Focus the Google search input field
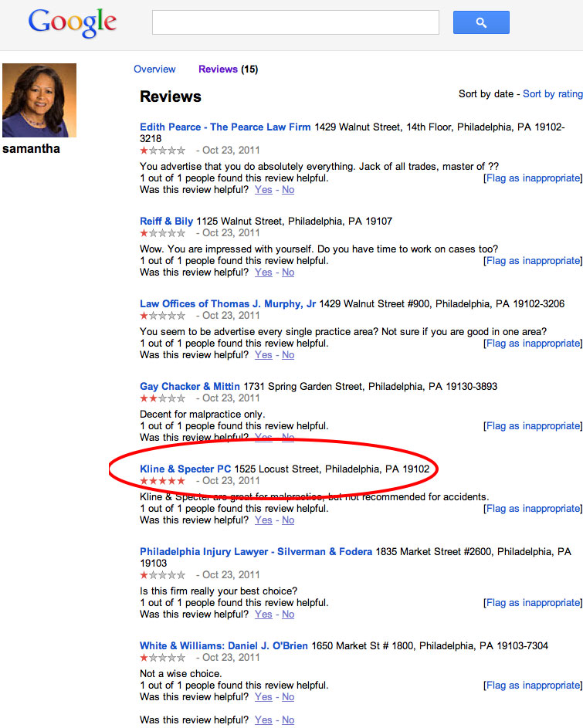 pos(296,22)
